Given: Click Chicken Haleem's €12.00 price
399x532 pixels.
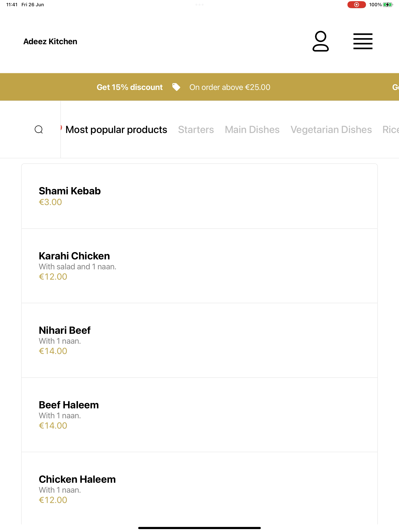Looking at the screenshot, I should pos(53,500).
